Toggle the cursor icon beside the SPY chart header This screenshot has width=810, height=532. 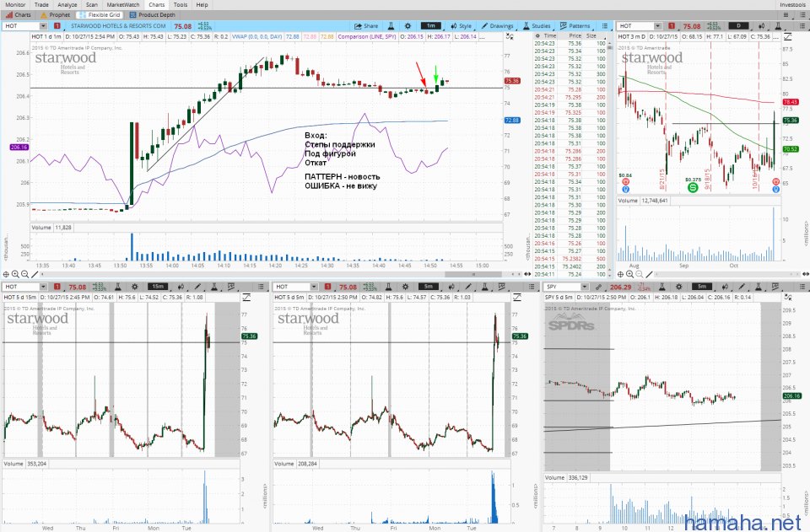tap(788, 298)
